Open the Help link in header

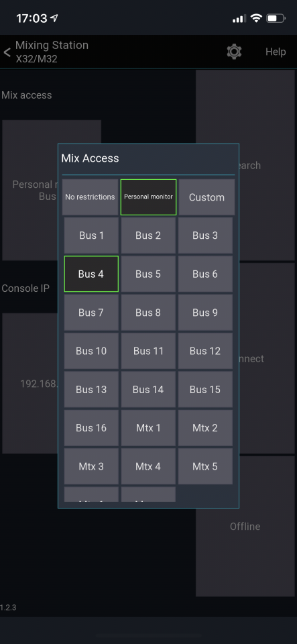[x=276, y=52]
